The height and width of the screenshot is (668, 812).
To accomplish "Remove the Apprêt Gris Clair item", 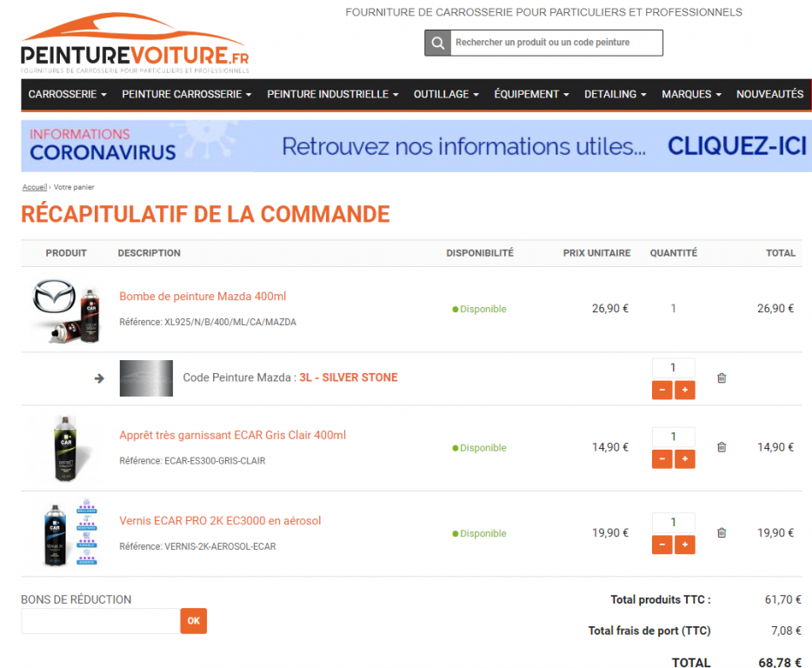I will [x=722, y=447].
